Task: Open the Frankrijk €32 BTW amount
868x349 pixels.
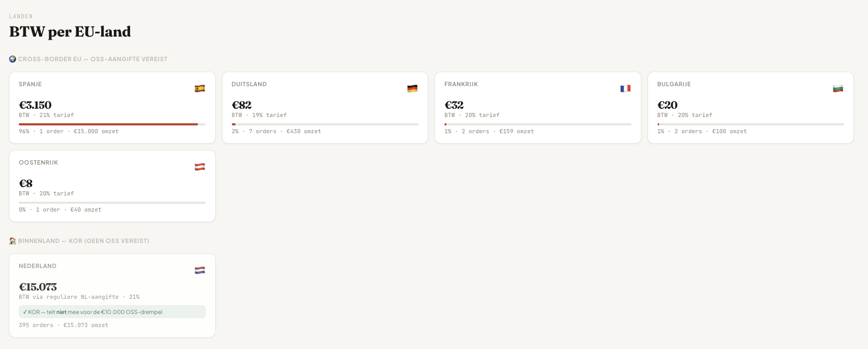Action: click(454, 105)
